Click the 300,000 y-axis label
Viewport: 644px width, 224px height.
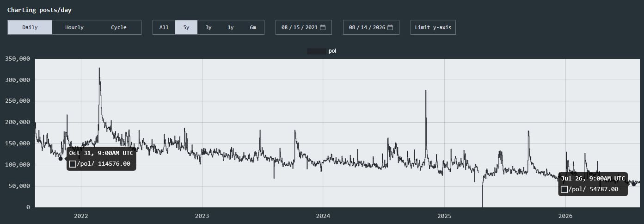[x=17, y=80]
